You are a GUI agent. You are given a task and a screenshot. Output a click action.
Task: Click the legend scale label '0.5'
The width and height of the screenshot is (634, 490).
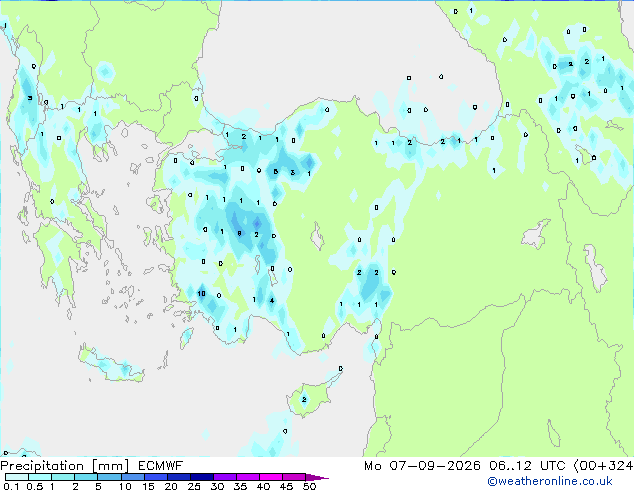point(34,486)
